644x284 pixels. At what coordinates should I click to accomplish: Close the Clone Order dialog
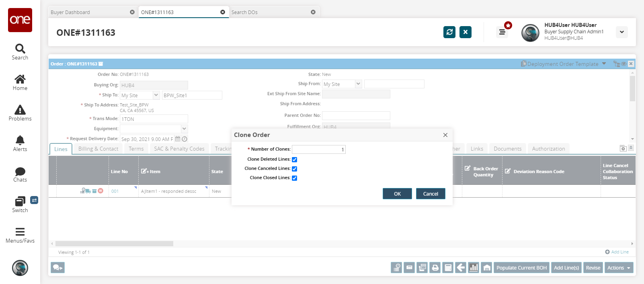click(x=445, y=135)
